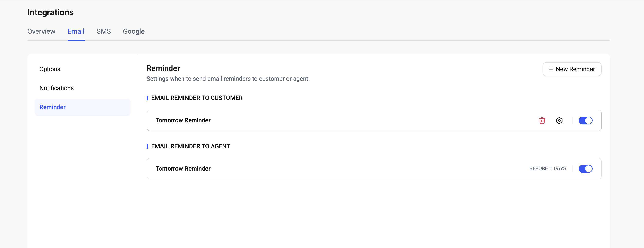
Task: Turn off the agent Tomorrow Reminder toggle
Action: 585,169
